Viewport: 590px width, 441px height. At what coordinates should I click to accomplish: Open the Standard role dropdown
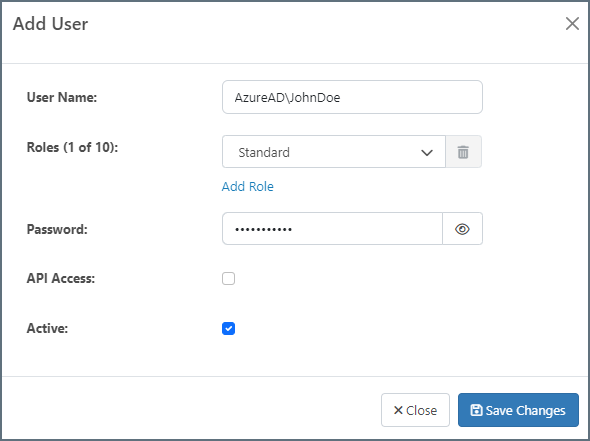(334, 152)
